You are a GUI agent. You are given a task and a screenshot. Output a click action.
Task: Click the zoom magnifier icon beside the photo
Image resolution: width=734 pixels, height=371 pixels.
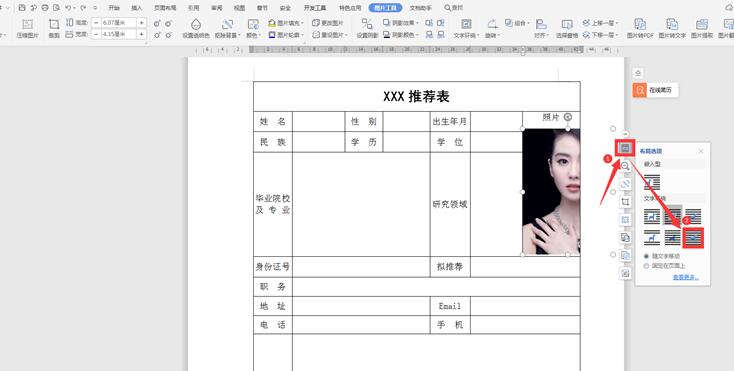[625, 166]
